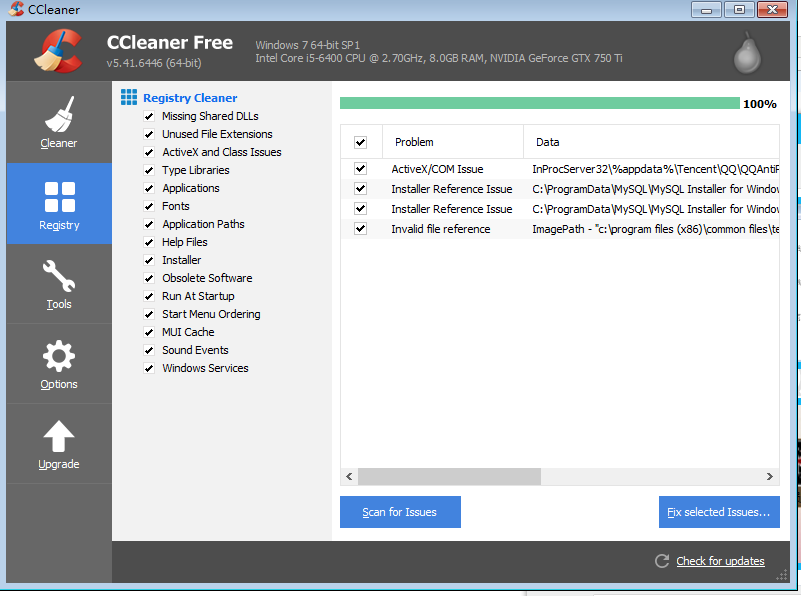Click the CCleaner logo in header

tap(59, 51)
